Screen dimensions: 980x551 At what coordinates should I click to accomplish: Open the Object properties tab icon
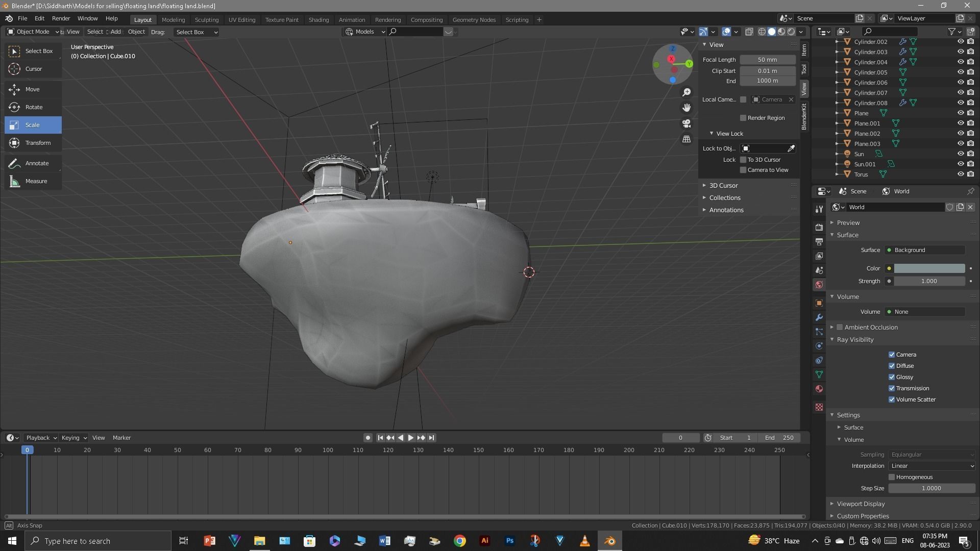[819, 303]
